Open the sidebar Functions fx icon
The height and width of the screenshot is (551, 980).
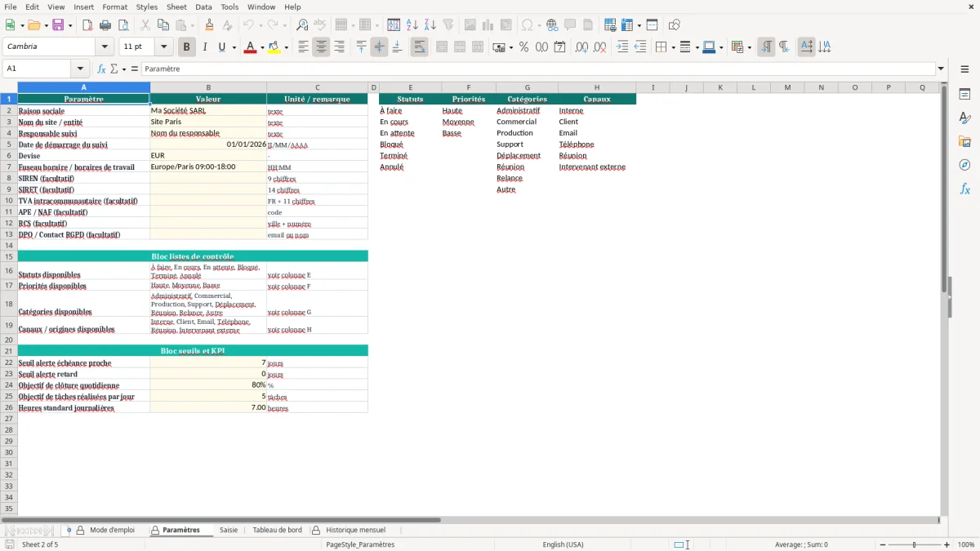964,189
